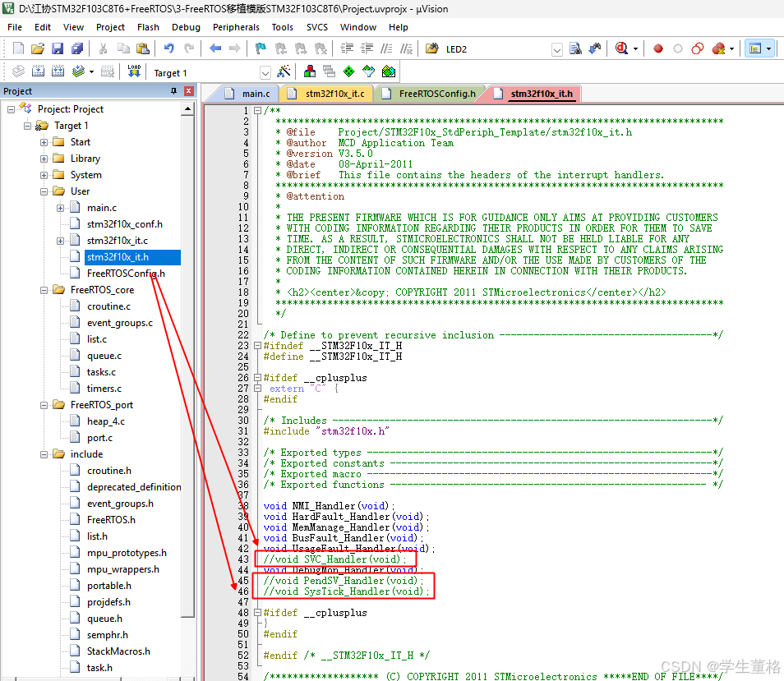Click the Copy icon
Image resolution: width=784 pixels, height=681 pixels.
tap(123, 48)
